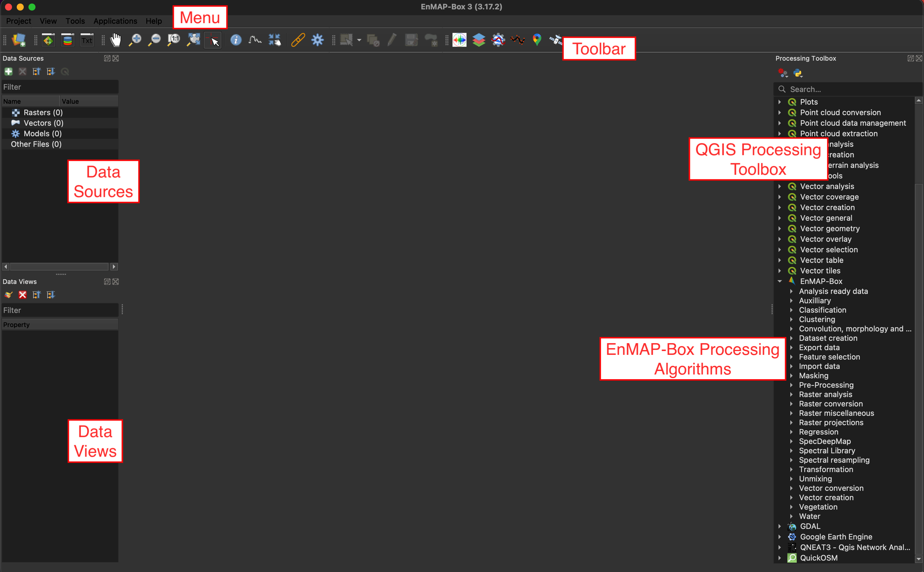The width and height of the screenshot is (924, 572).
Task: Click the Processing Toolbox scrollbar down arrow
Action: tap(919, 559)
